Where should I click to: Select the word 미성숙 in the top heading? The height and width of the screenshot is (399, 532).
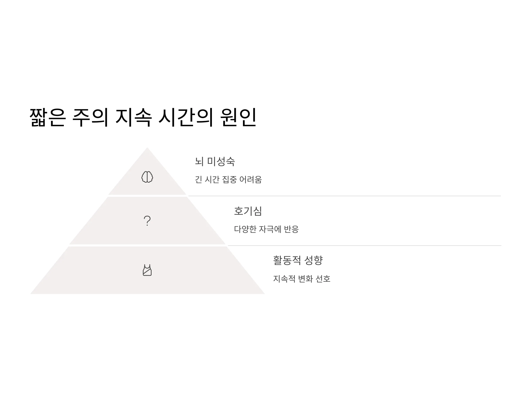coord(221,161)
